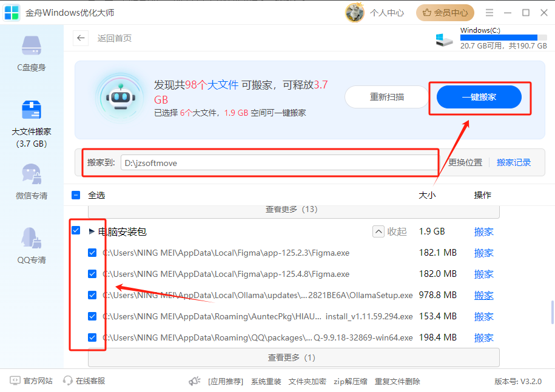This screenshot has height=392, width=555.
Task: Maximize the window
Action: point(526,13)
